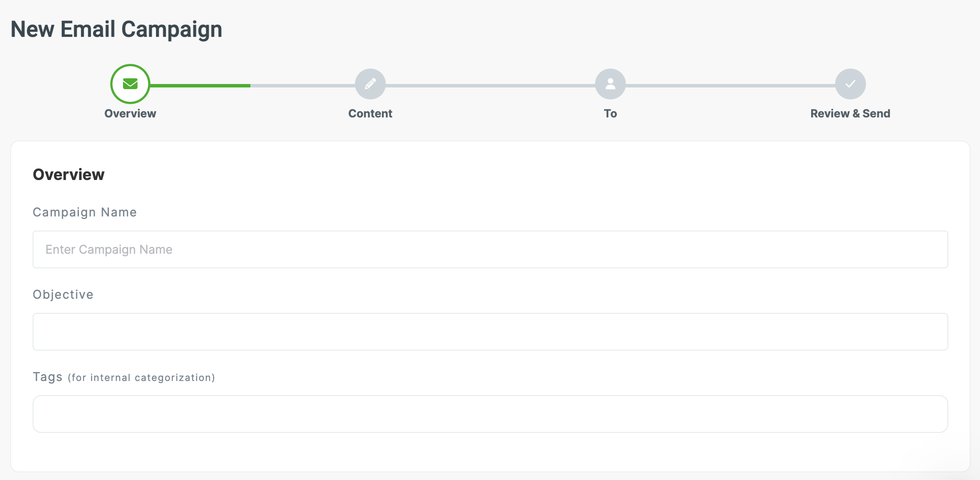Click into the Objective input box
The image size is (980, 480).
click(x=490, y=332)
